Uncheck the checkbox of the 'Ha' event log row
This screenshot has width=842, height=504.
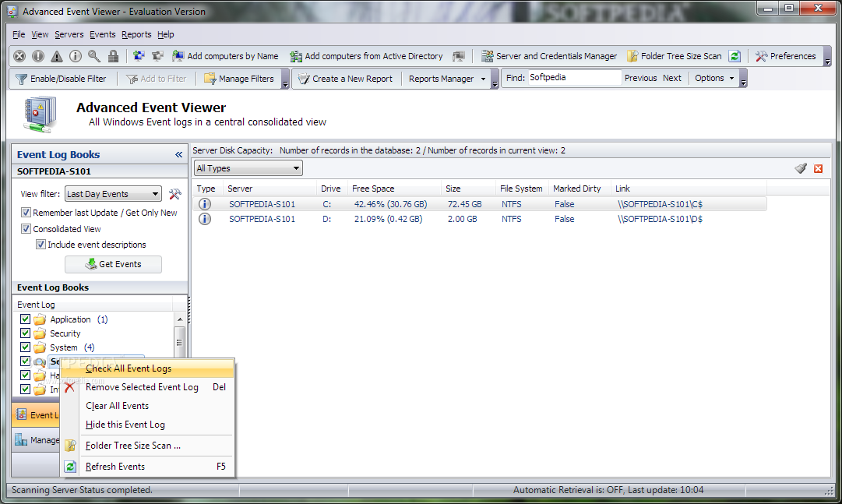pos(25,375)
